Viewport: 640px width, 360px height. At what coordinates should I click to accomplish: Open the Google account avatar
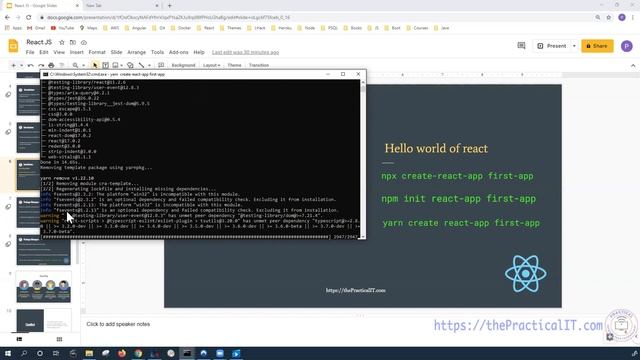pos(627,46)
